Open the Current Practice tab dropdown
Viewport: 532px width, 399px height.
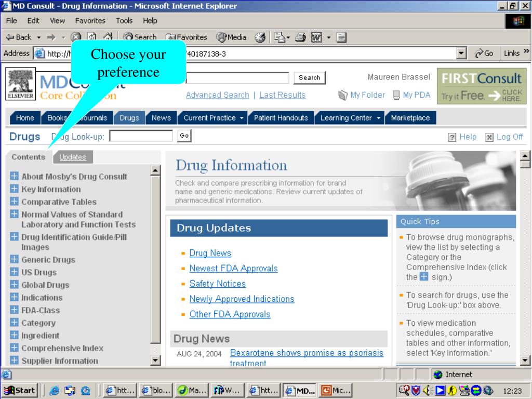pyautogui.click(x=242, y=118)
